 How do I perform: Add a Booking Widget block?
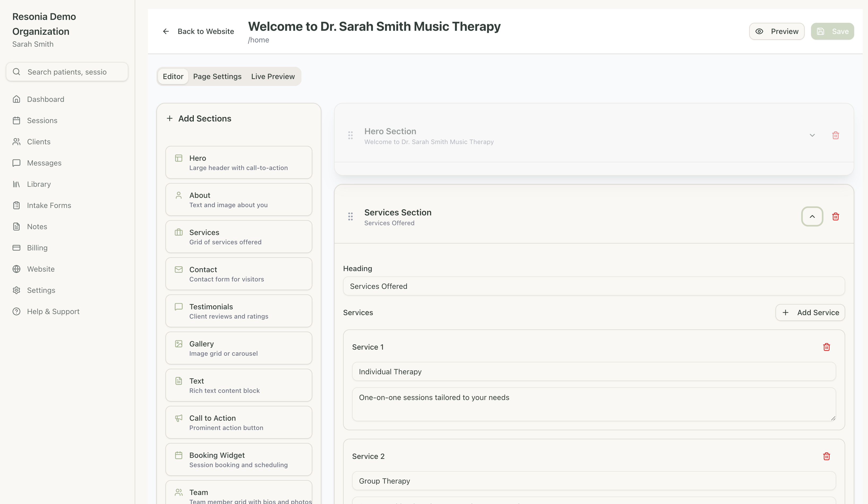click(x=239, y=459)
